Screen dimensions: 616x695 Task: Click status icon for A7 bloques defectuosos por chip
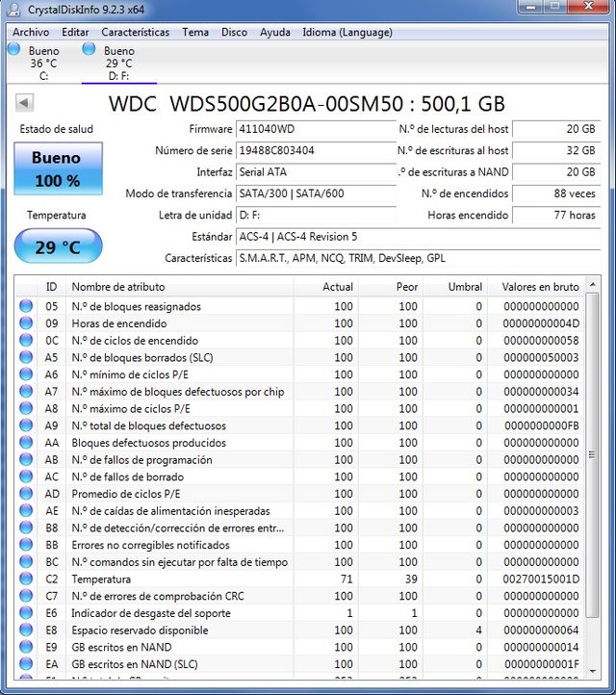point(26,392)
